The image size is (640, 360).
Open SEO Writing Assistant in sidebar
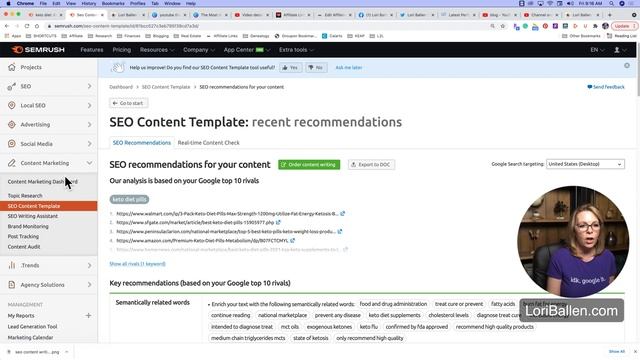pos(33,216)
